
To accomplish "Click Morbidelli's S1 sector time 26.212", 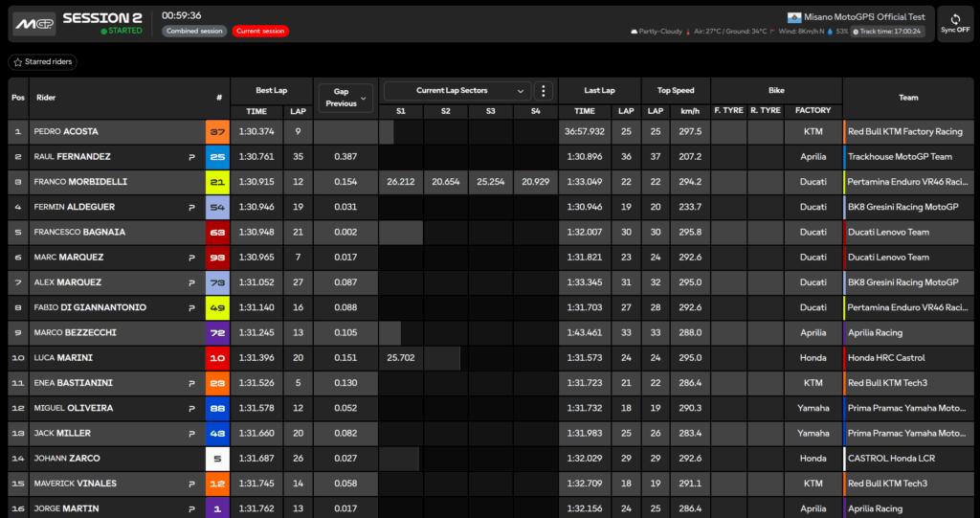I will [x=400, y=182].
